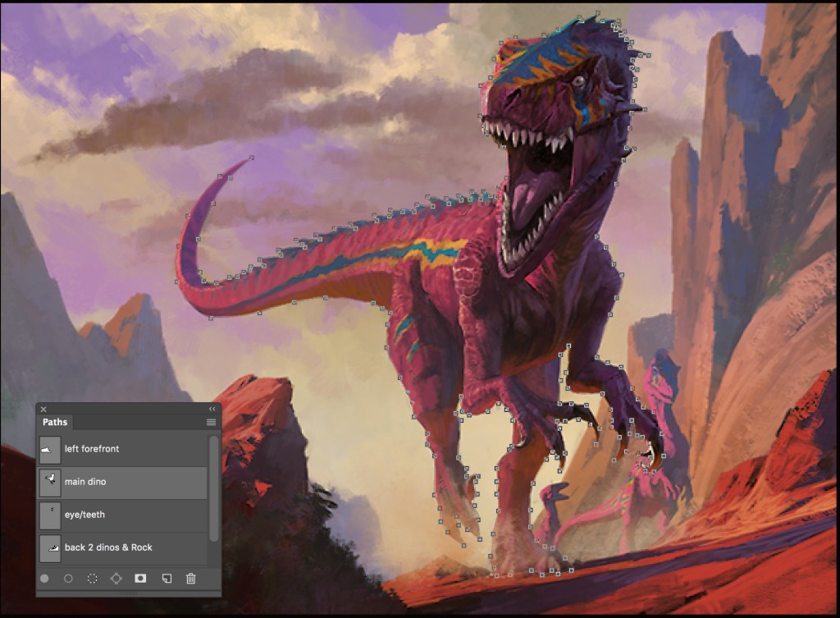Collapse the Paths panel using double arrows

[212, 409]
